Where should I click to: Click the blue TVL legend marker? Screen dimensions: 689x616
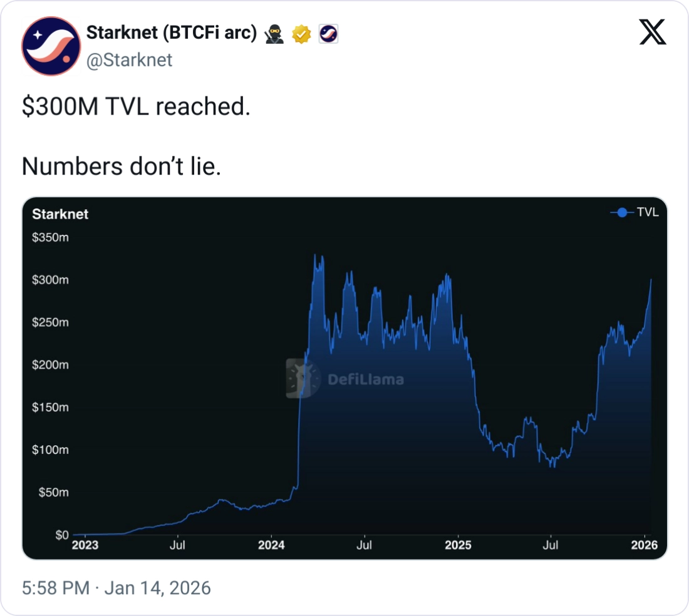coord(621,213)
